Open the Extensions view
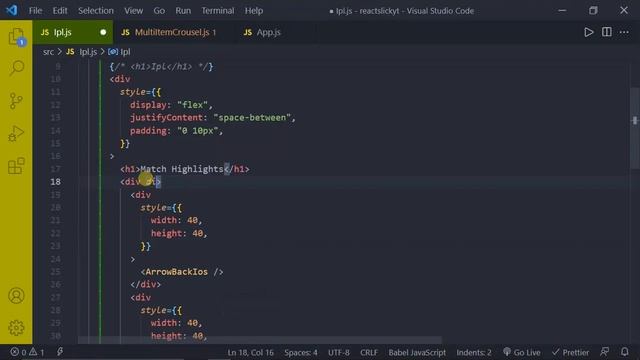This screenshot has width=640, height=360. pos(16,166)
